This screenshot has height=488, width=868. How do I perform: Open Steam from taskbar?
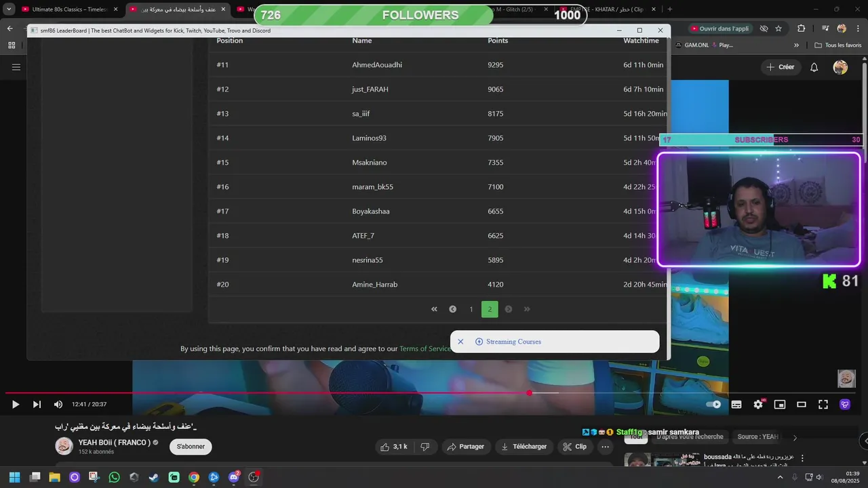click(154, 477)
